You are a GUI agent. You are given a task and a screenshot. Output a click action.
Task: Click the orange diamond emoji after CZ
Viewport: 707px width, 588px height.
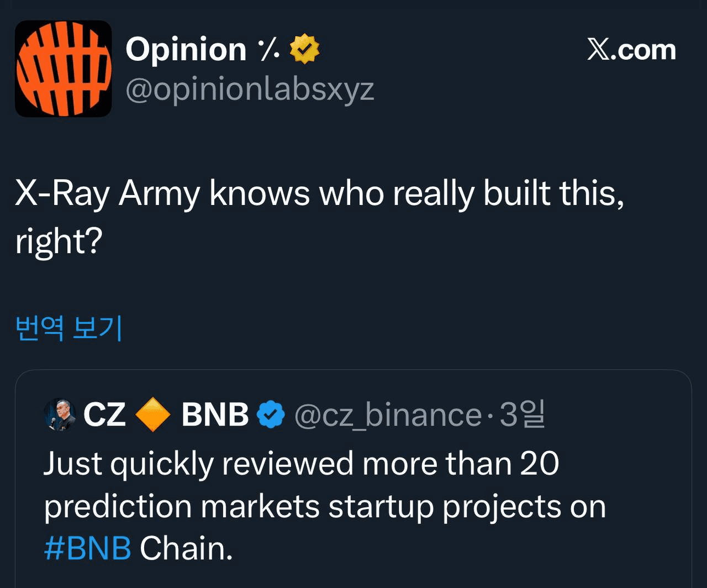[153, 415]
